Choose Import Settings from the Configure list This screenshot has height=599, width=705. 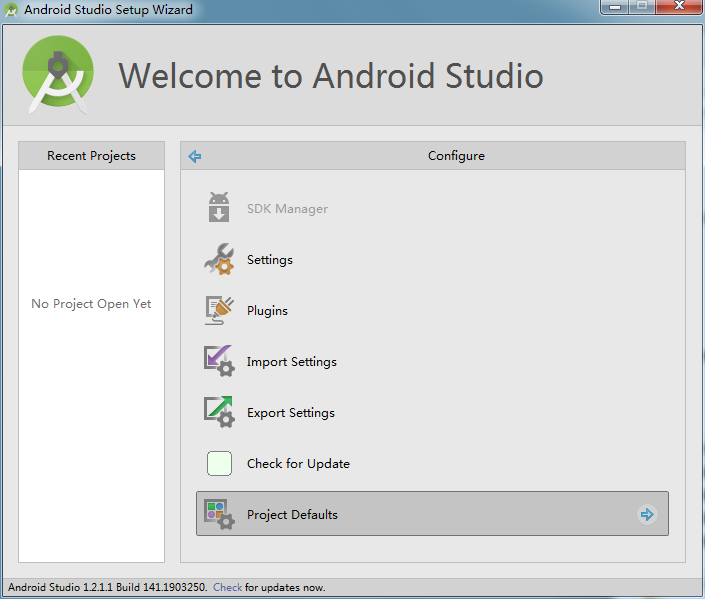292,362
